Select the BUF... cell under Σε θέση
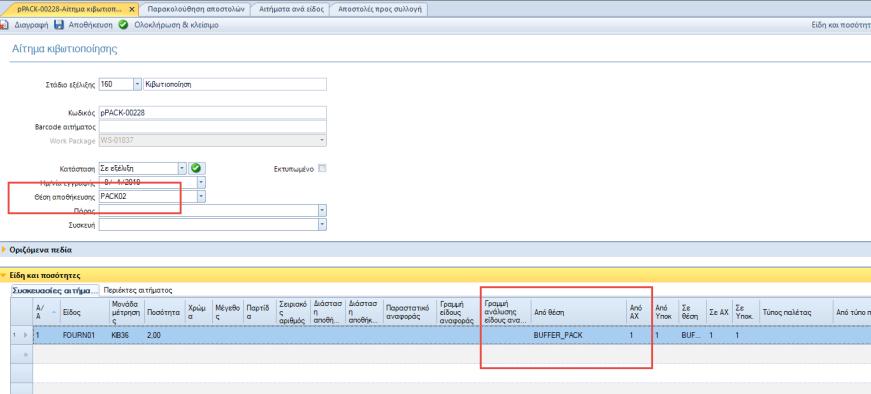This screenshot has width=871, height=394. [692, 336]
